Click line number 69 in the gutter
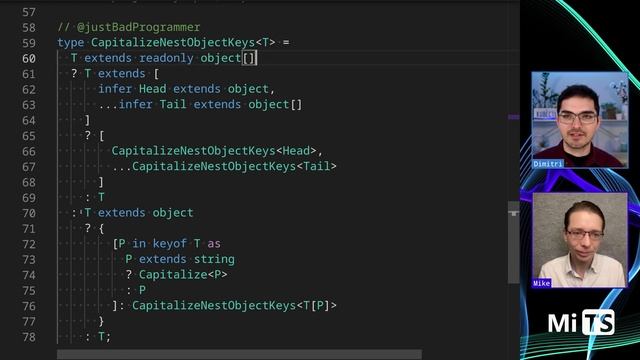This screenshot has height=360, width=640. (x=29, y=198)
